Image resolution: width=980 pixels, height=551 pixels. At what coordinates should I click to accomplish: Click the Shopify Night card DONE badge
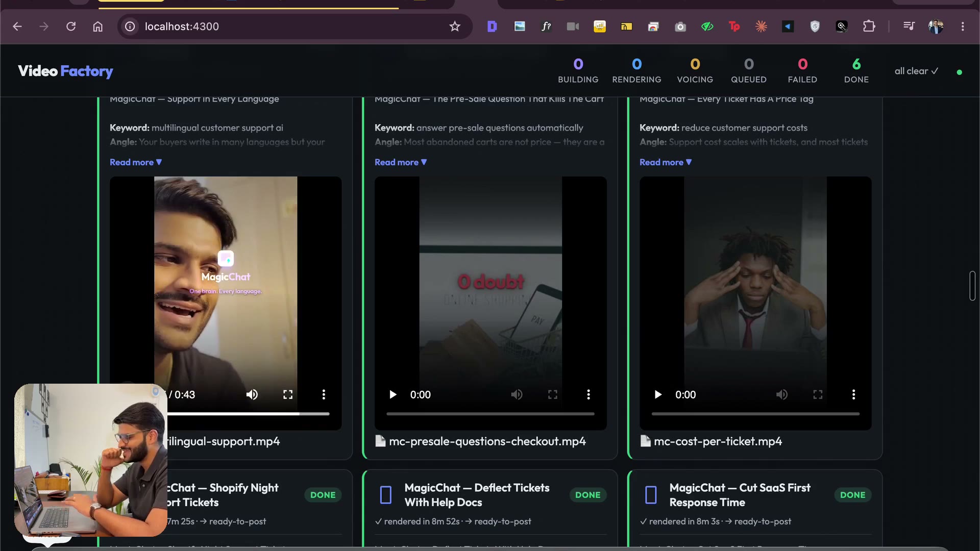(x=323, y=495)
